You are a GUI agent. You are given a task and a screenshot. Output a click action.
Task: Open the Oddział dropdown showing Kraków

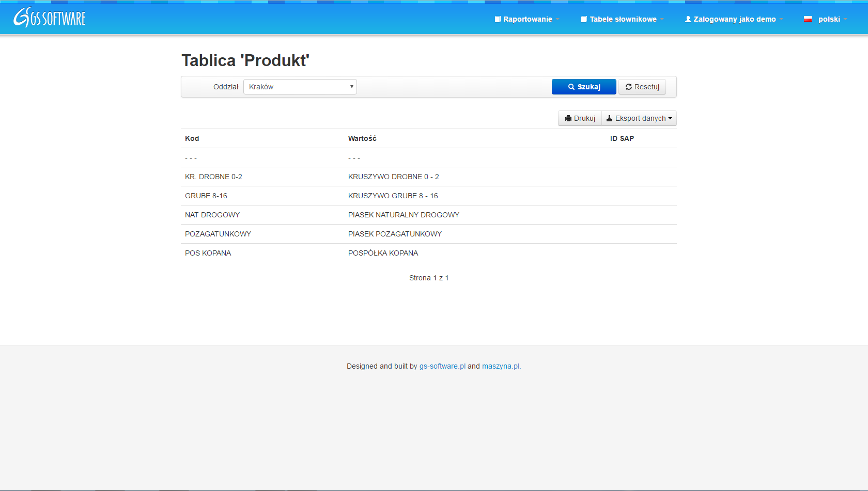coord(300,87)
